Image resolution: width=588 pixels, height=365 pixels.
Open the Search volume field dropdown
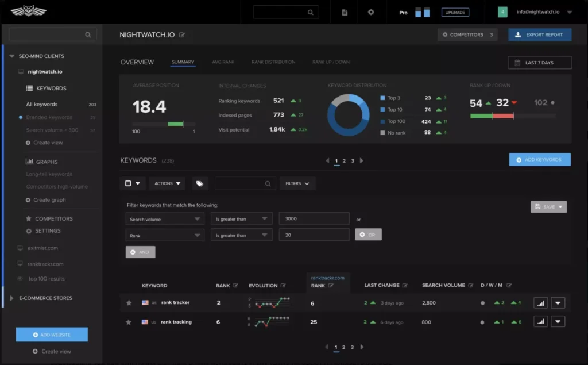click(x=165, y=219)
